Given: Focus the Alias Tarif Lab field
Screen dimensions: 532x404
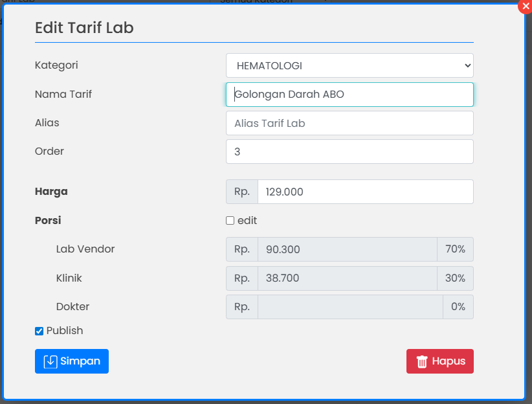Looking at the screenshot, I should [349, 123].
